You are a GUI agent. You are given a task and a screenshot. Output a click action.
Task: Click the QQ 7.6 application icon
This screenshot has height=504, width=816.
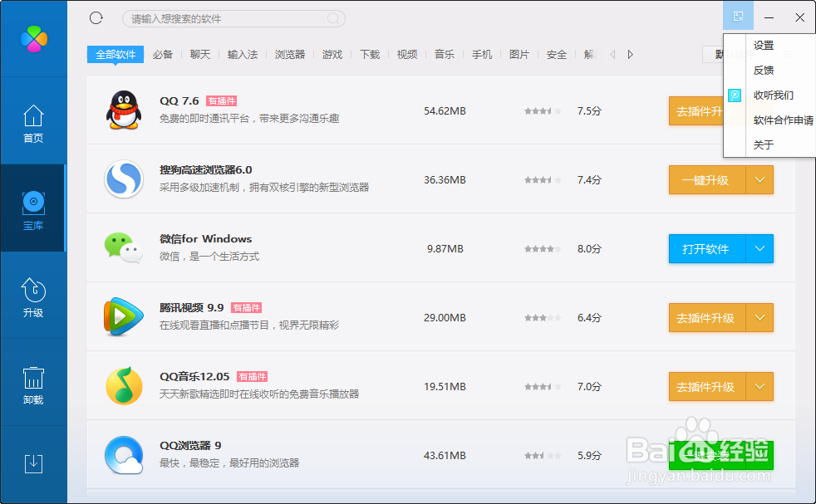click(x=124, y=110)
